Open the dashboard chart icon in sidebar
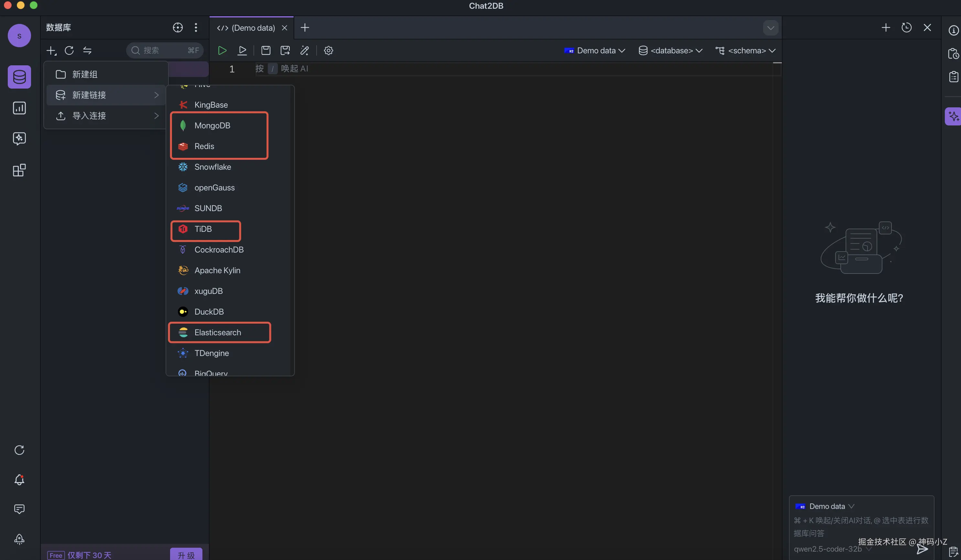961x560 pixels. [x=19, y=108]
